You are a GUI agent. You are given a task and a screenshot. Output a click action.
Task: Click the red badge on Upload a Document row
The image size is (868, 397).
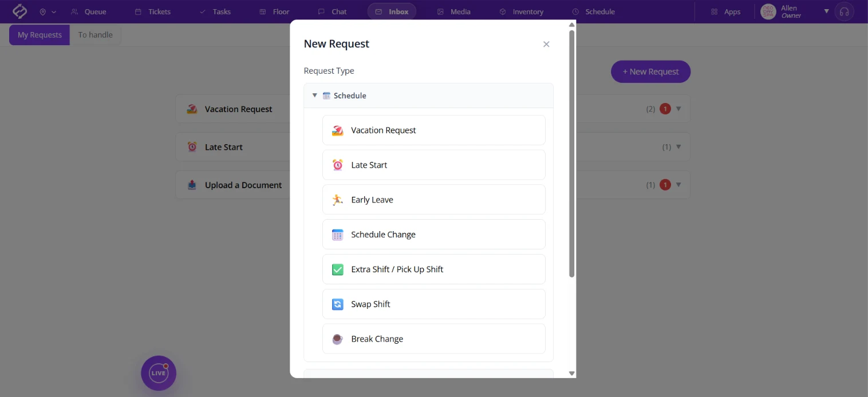pyautogui.click(x=665, y=185)
